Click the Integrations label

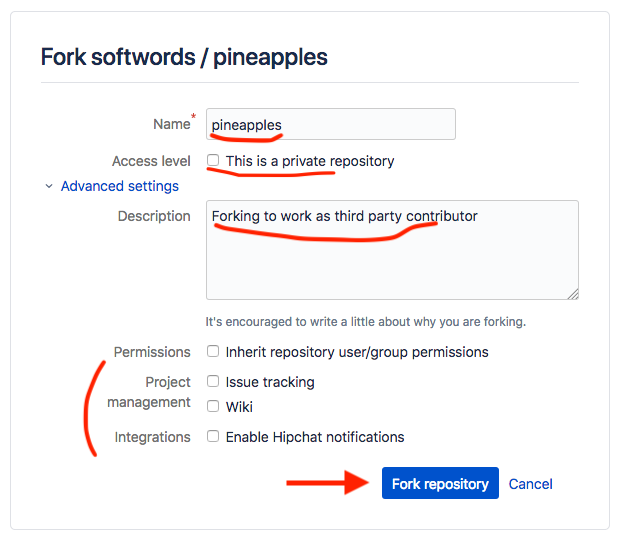(152, 437)
